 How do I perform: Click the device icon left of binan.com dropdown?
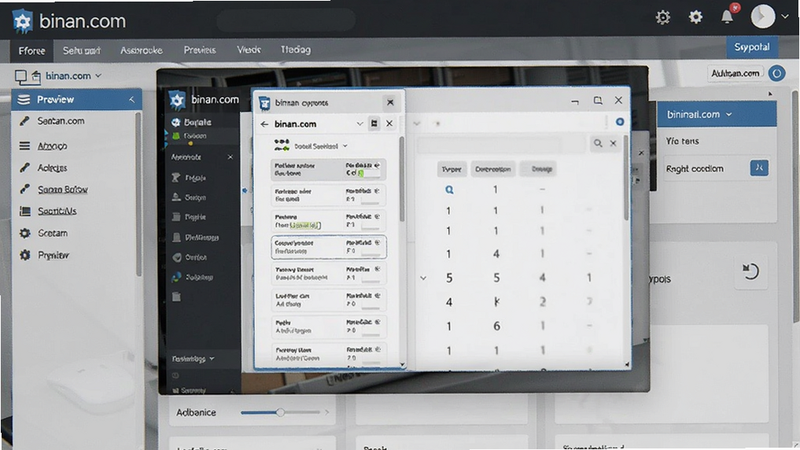(21, 77)
